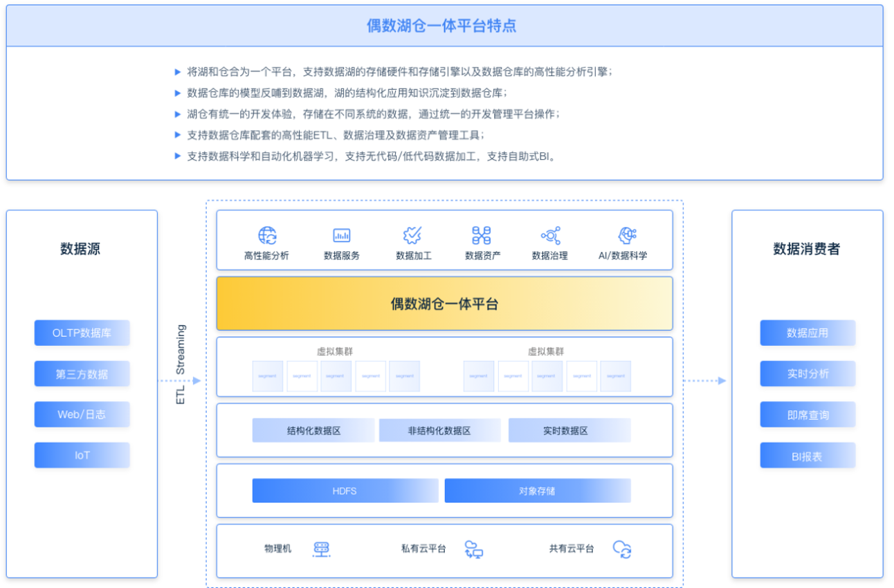Image resolution: width=894 pixels, height=588 pixels.
Task: Click the 物理机 server icon
Action: click(322, 549)
